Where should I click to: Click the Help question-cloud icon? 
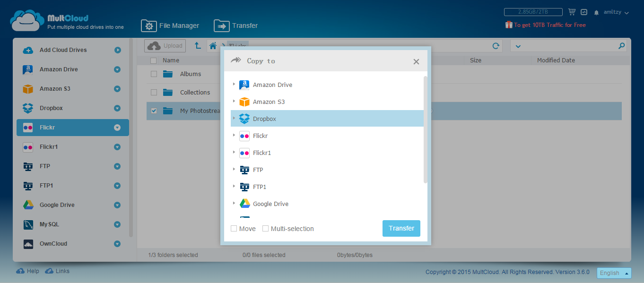point(20,271)
